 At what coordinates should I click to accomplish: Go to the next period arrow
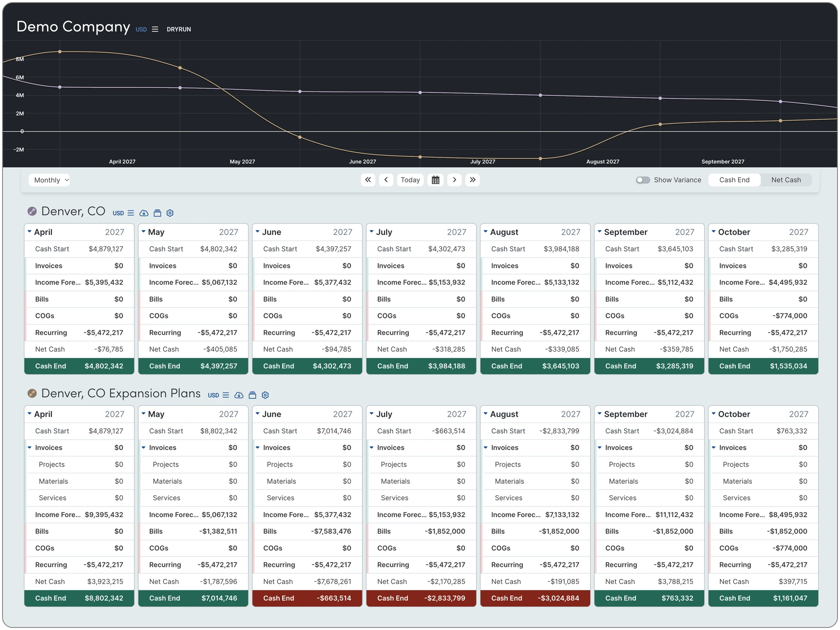(454, 180)
